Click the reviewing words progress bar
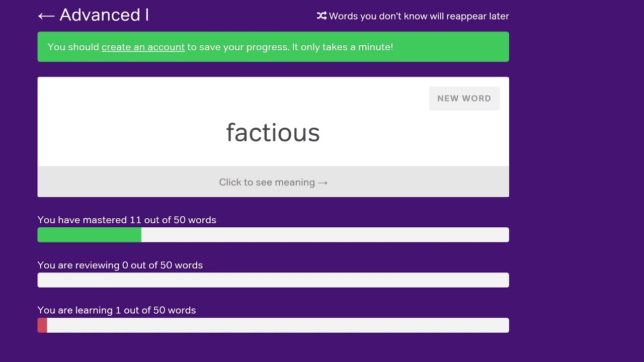The height and width of the screenshot is (362, 644). [x=273, y=280]
